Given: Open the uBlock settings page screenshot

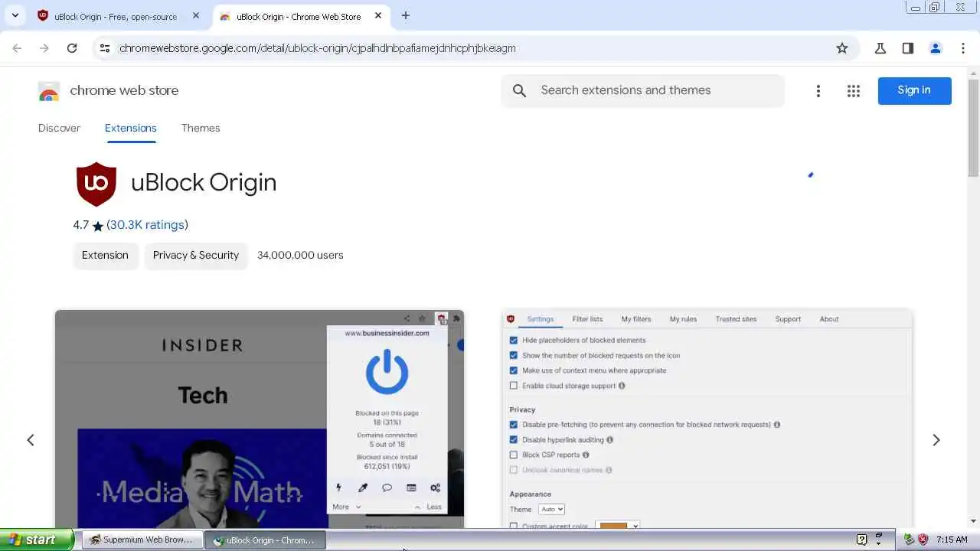Looking at the screenshot, I should tap(707, 419).
